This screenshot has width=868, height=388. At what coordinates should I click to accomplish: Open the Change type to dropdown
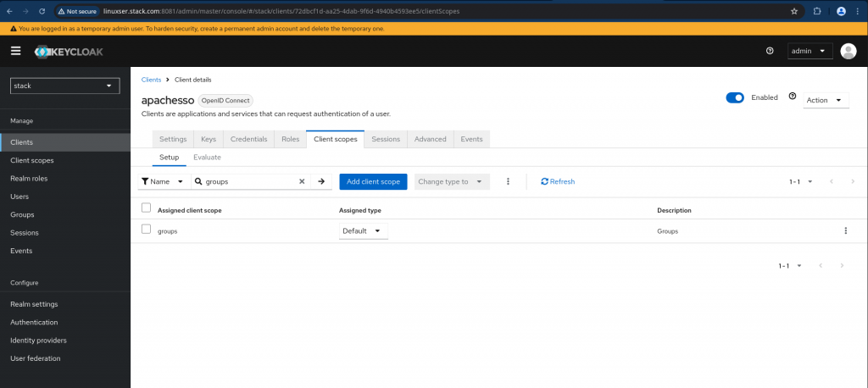pos(452,181)
